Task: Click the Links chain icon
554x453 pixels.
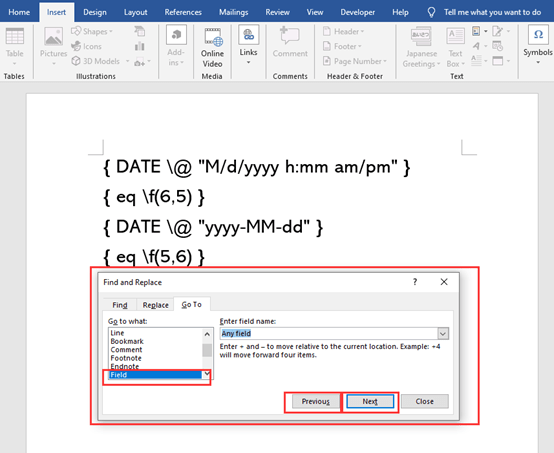Action: pos(248,35)
